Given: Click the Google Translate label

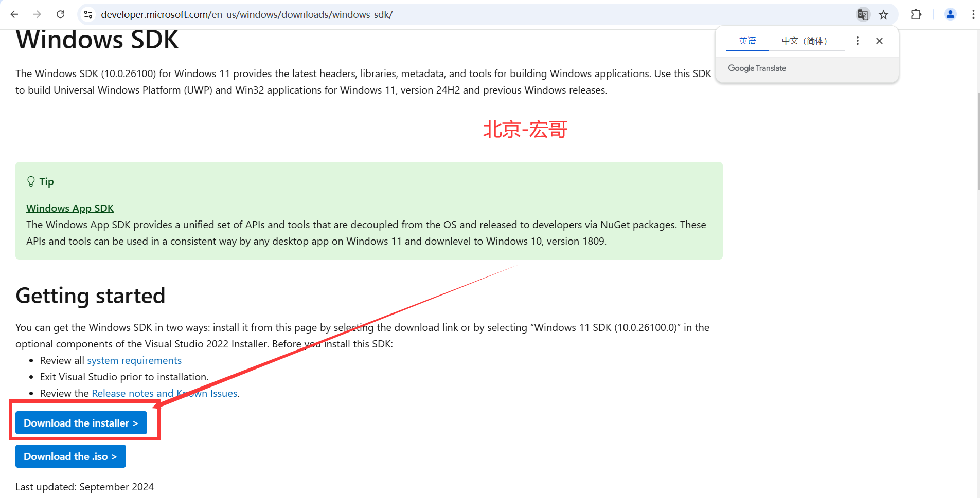Looking at the screenshot, I should [757, 68].
